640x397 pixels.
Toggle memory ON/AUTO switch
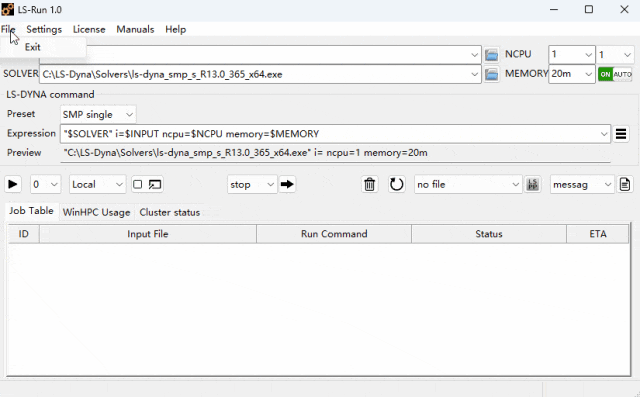[615, 74]
